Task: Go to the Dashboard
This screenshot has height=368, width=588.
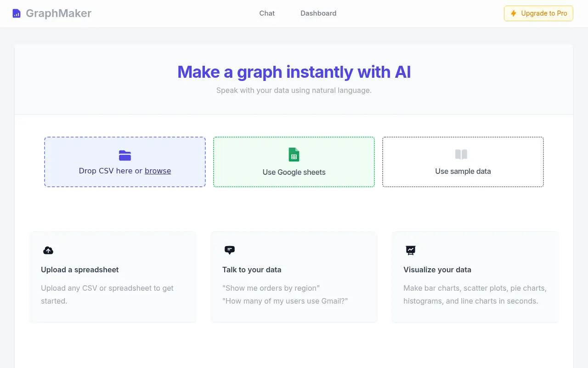Action: click(x=318, y=13)
